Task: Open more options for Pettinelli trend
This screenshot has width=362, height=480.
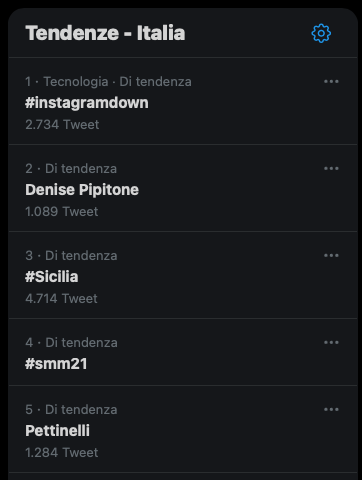Action: pos(331,409)
